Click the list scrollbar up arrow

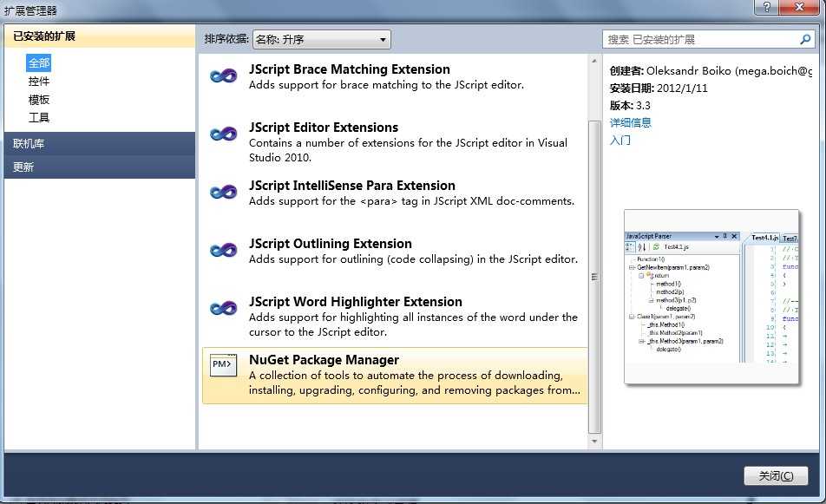pyautogui.click(x=594, y=61)
